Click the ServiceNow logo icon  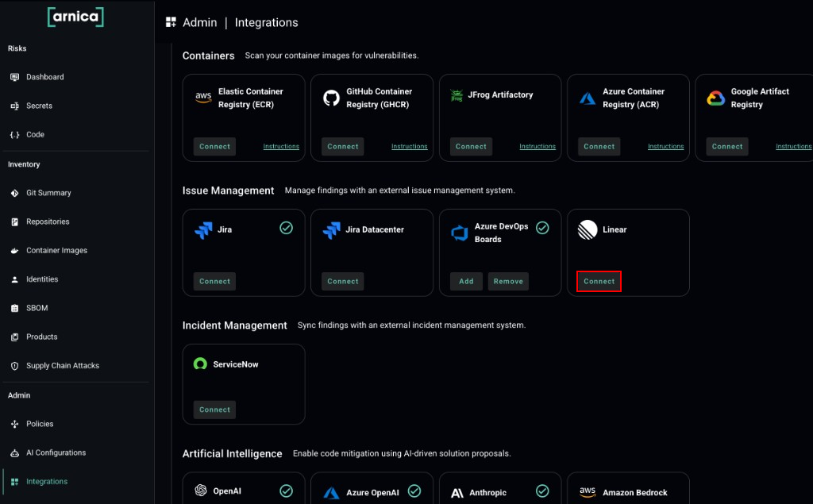(x=200, y=364)
